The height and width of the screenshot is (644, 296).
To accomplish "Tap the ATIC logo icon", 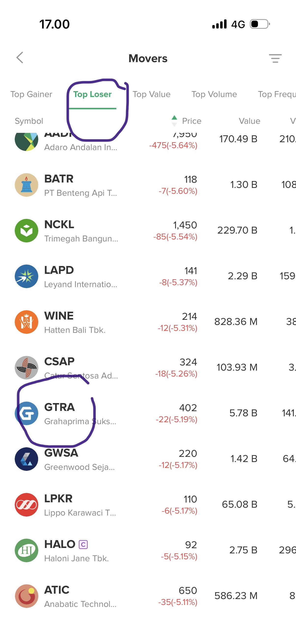I will [27, 596].
